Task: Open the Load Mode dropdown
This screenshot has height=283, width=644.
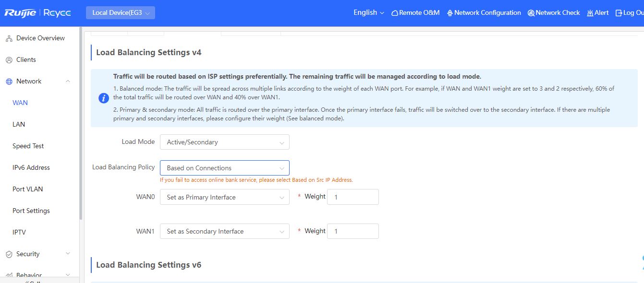Action: pyautogui.click(x=225, y=142)
